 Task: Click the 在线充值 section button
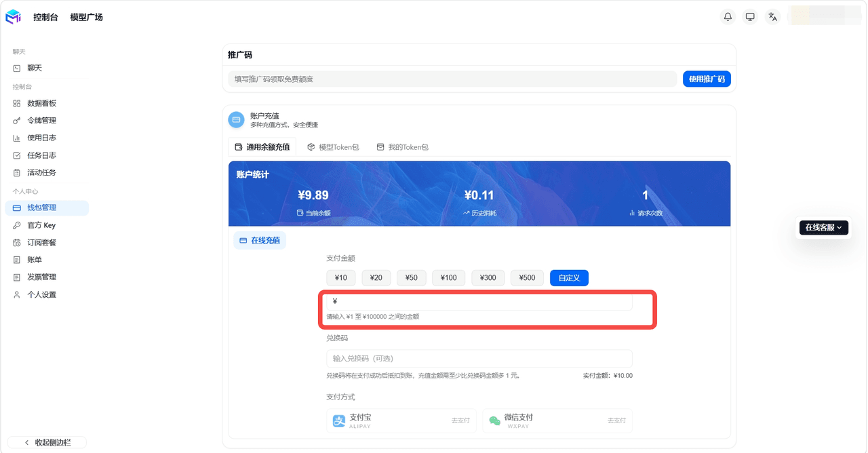(x=260, y=241)
